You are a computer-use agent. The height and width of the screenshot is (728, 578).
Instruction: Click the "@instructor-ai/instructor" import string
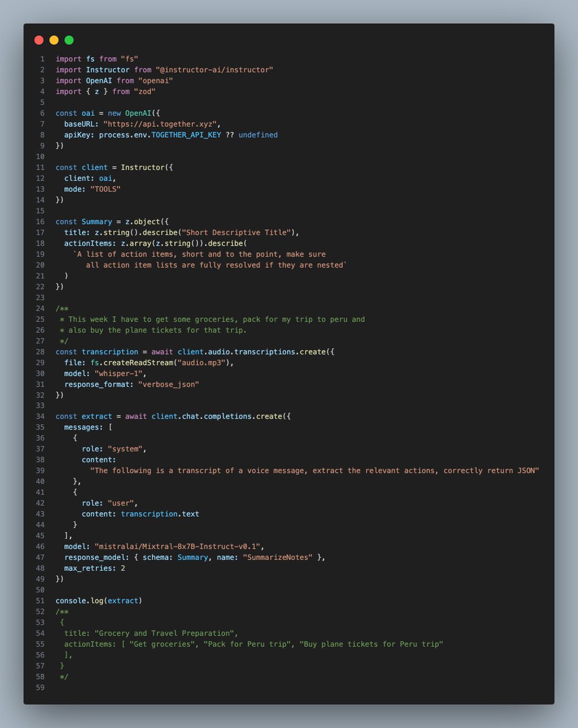[215, 70]
